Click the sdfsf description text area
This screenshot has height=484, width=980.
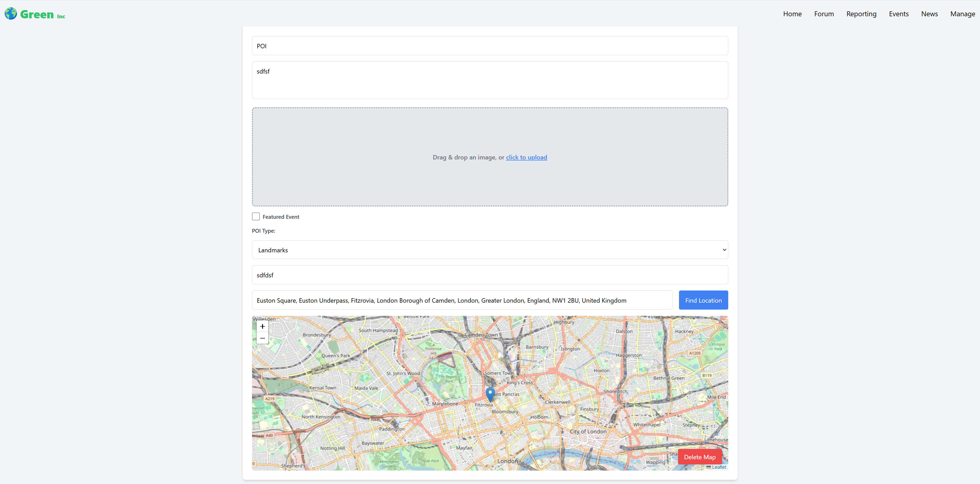490,80
